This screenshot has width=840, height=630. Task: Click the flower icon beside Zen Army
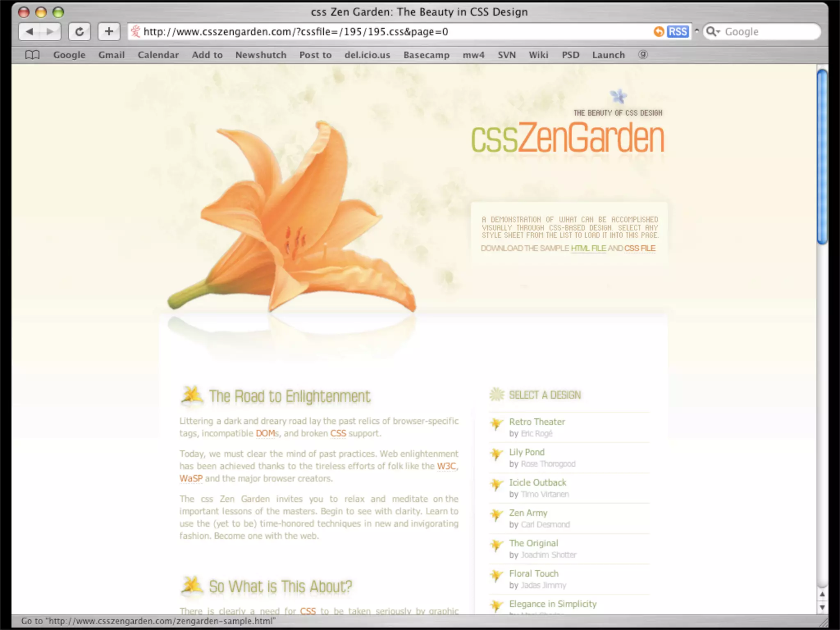(x=496, y=516)
